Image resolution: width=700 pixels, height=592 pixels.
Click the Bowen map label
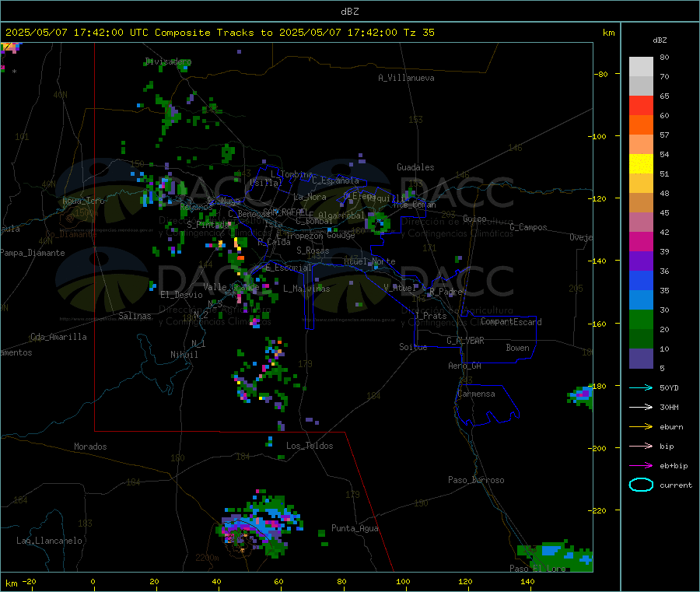[x=517, y=348]
